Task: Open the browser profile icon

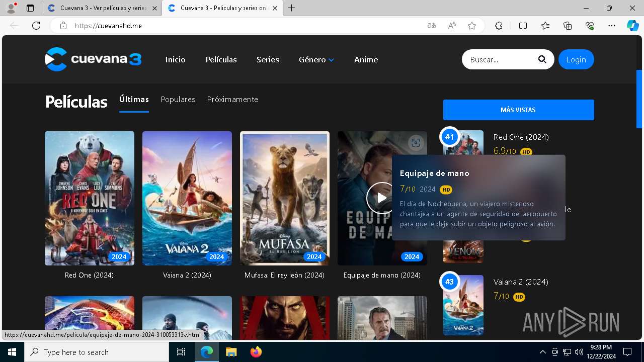Action: coord(11,8)
